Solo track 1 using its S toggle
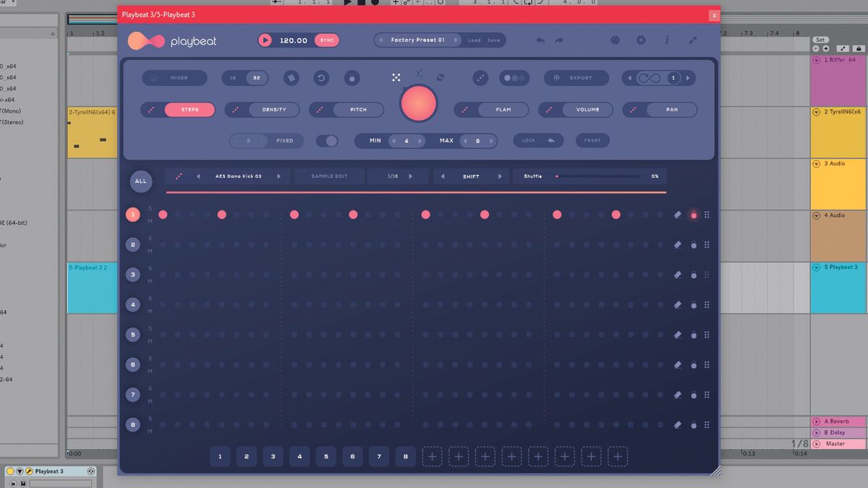The width and height of the screenshot is (868, 488). click(x=149, y=210)
